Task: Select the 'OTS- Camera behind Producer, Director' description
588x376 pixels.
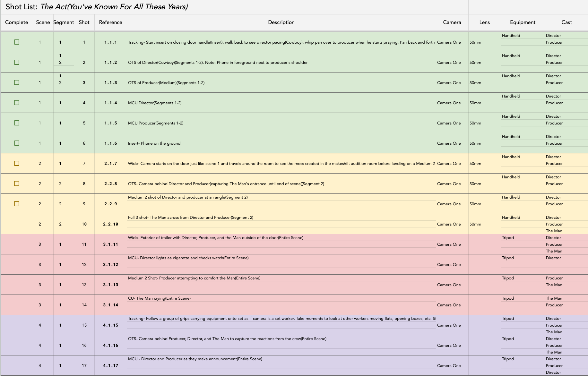Action: 281,338
